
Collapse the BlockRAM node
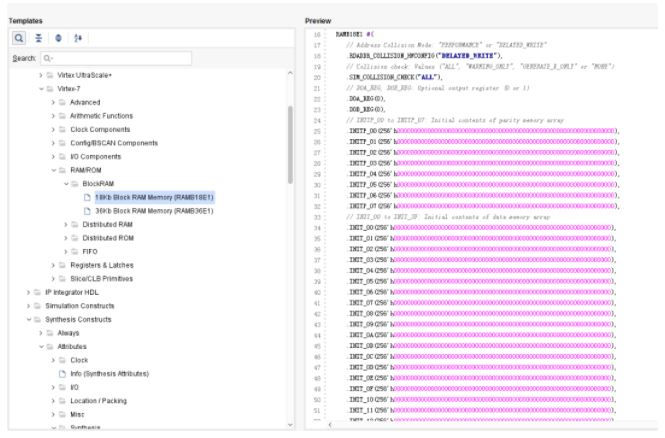[66, 184]
